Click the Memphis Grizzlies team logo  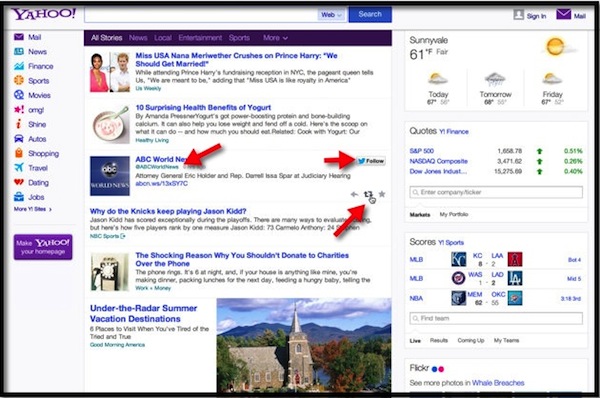point(458,298)
